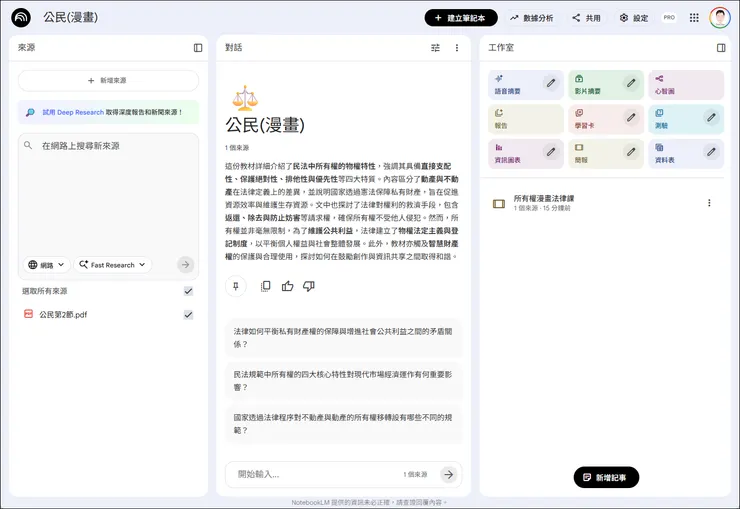740x509 pixels.
Task: Open 設定 settings
Action: pos(634,18)
